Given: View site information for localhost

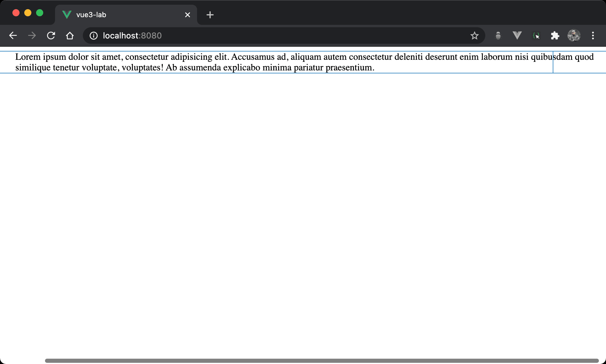Looking at the screenshot, I should [x=94, y=36].
